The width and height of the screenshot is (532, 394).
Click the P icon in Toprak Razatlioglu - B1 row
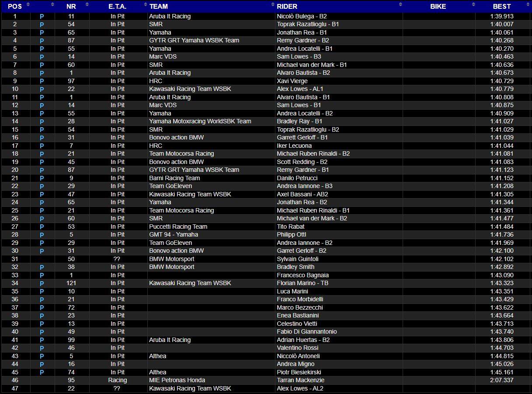(42, 24)
